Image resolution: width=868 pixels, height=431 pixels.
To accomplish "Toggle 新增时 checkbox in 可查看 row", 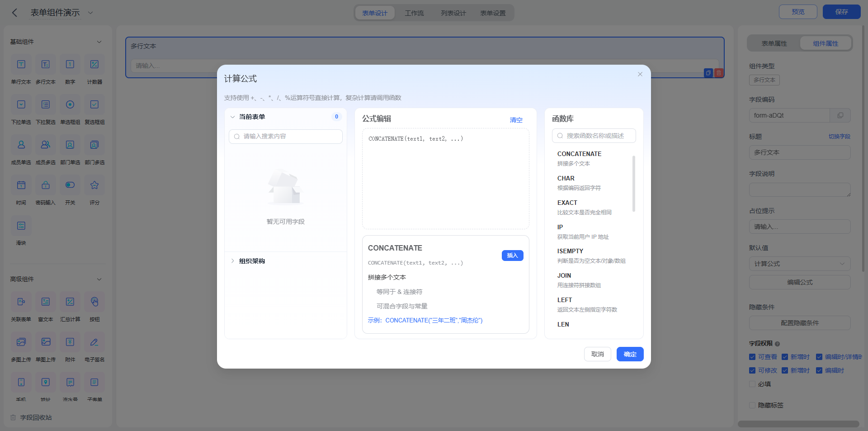I will click(785, 357).
